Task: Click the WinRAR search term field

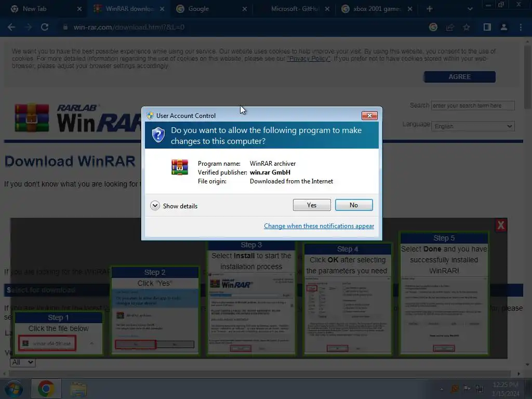Action: pyautogui.click(x=473, y=105)
